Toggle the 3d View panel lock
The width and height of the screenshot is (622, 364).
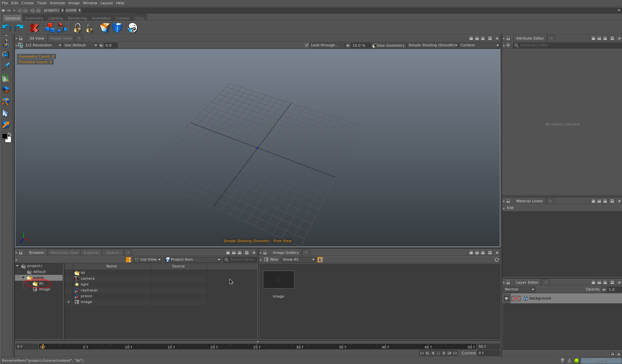(x=21, y=38)
